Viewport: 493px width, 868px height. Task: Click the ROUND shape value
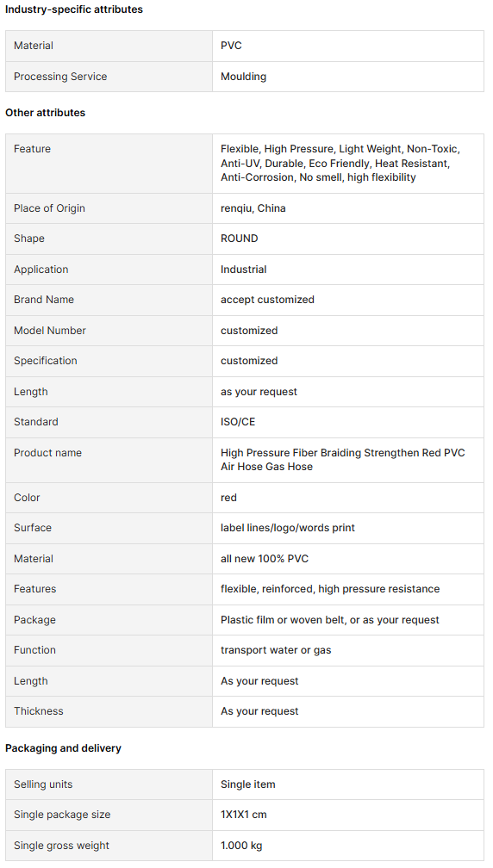point(240,239)
